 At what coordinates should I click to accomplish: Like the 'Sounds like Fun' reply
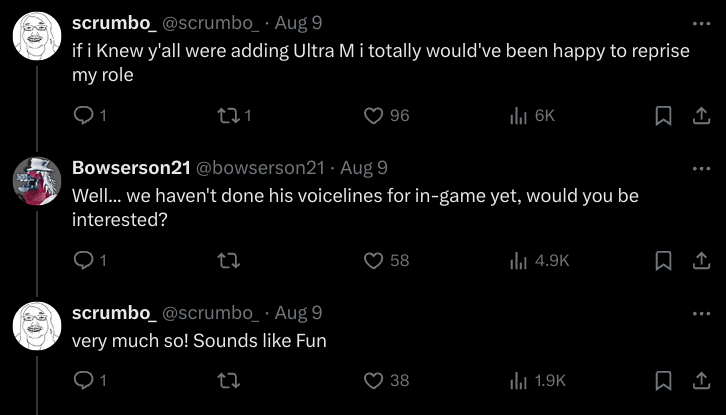tap(374, 380)
